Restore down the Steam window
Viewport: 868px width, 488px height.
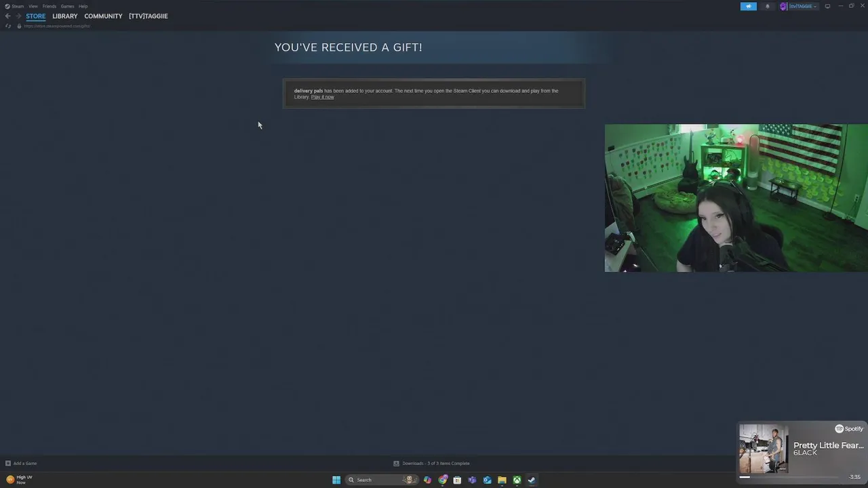(852, 6)
